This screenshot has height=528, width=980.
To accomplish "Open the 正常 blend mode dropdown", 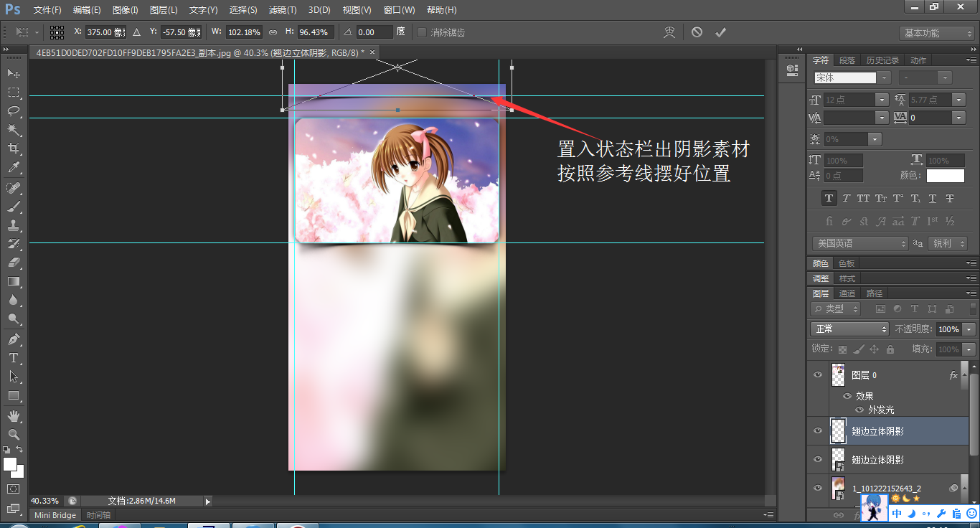I will 849,329.
